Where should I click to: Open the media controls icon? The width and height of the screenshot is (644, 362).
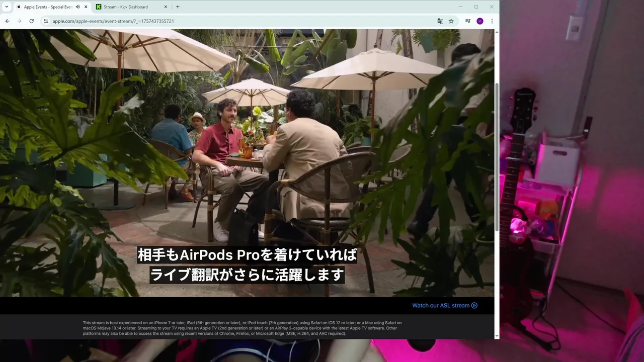click(x=468, y=21)
